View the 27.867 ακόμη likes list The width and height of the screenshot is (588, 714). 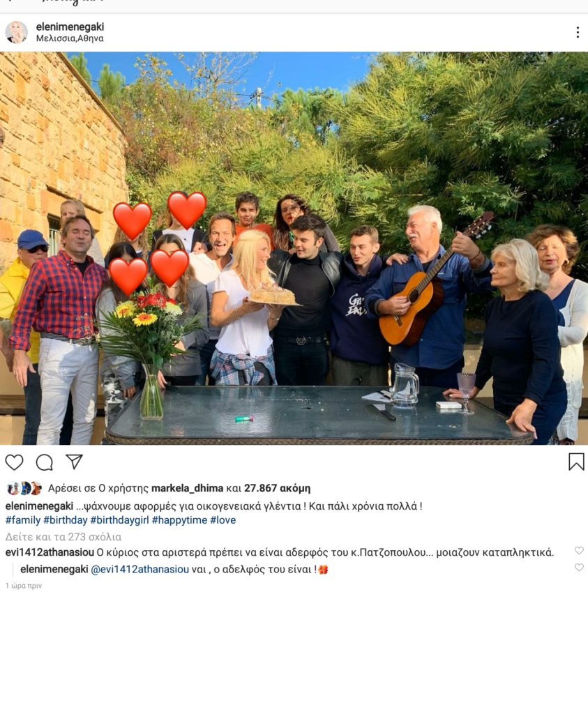click(278, 488)
